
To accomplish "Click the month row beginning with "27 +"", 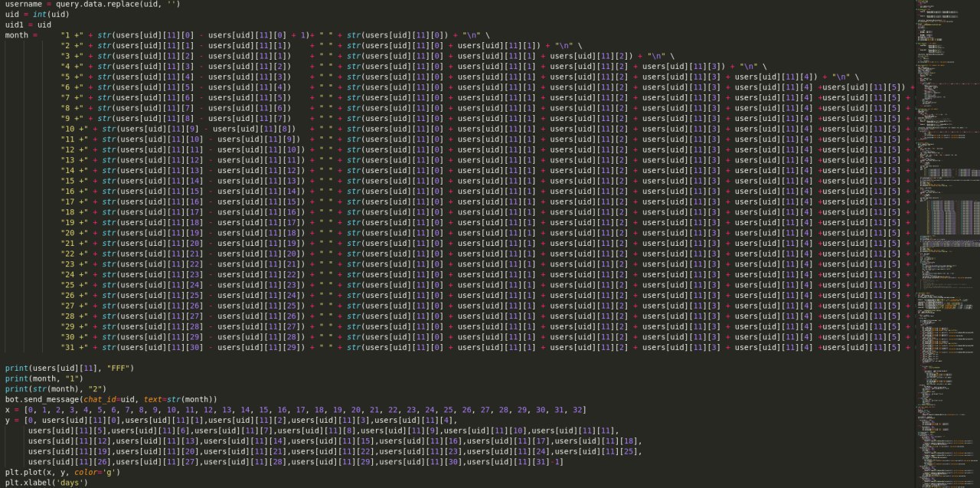I will [x=486, y=305].
